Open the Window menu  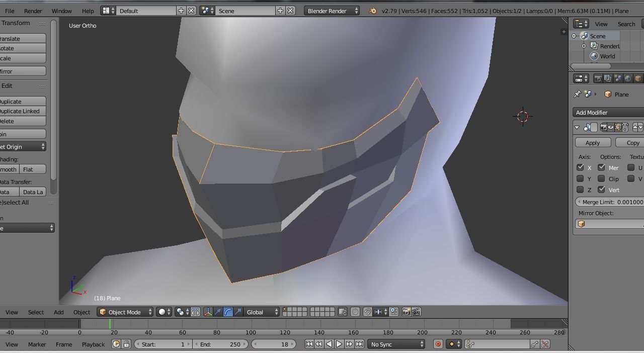(x=62, y=11)
